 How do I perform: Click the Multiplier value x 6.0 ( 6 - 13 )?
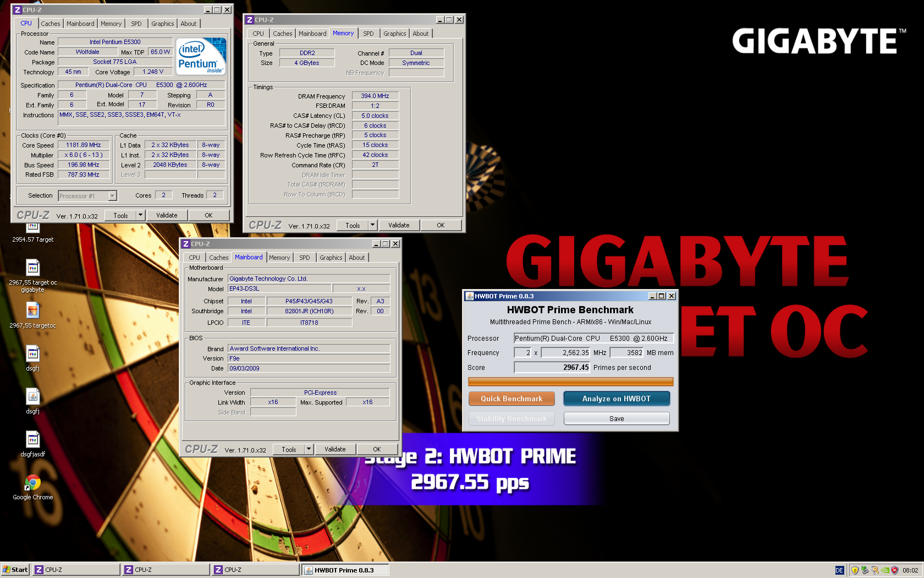pyautogui.click(x=84, y=155)
